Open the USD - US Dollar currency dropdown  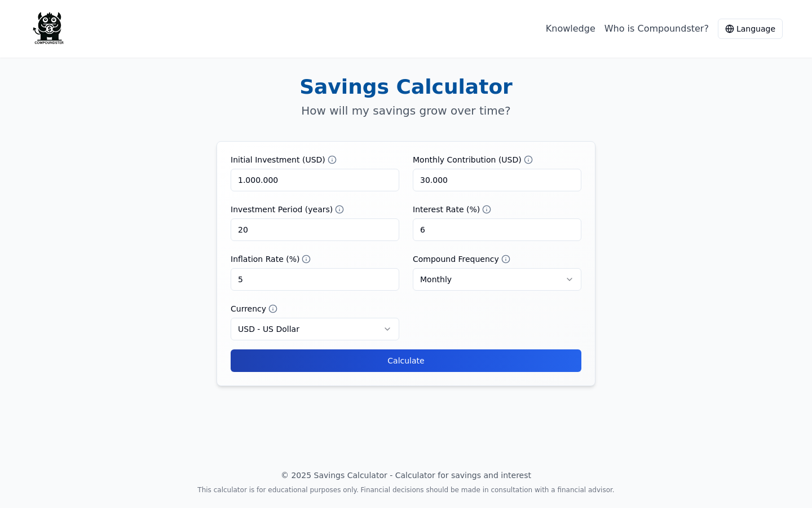pyautogui.click(x=315, y=329)
